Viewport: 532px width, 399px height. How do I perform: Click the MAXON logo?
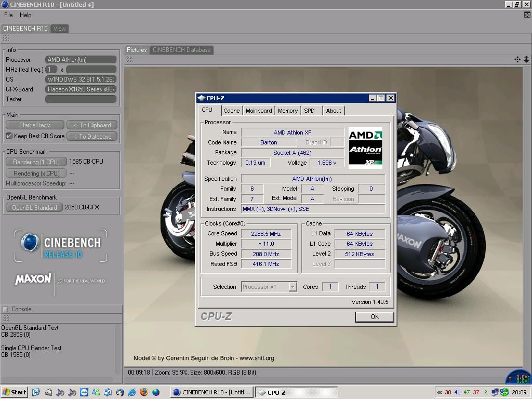pos(33,279)
